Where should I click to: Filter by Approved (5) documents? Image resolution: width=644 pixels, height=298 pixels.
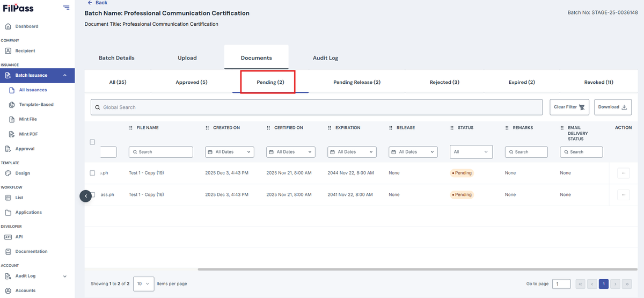pos(192,82)
